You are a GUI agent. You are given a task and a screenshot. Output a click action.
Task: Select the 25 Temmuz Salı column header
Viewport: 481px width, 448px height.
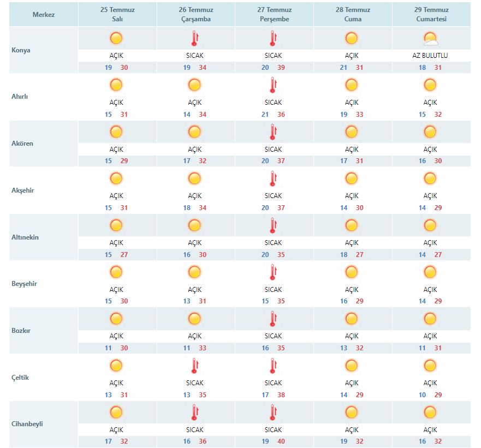117,14
